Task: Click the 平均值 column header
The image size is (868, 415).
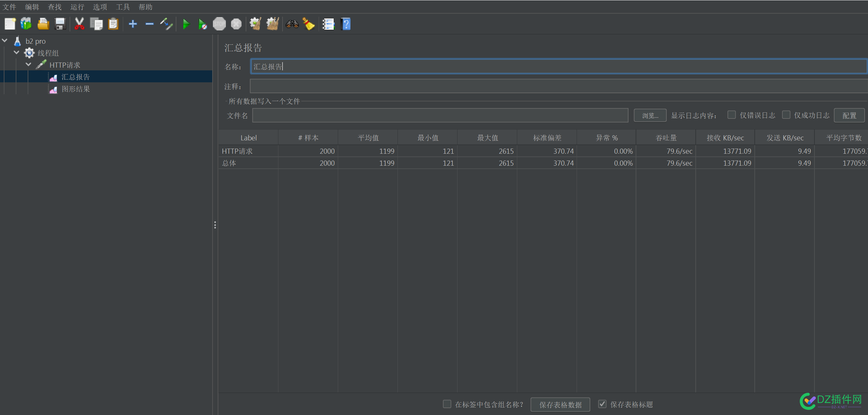Action: pyautogui.click(x=368, y=138)
